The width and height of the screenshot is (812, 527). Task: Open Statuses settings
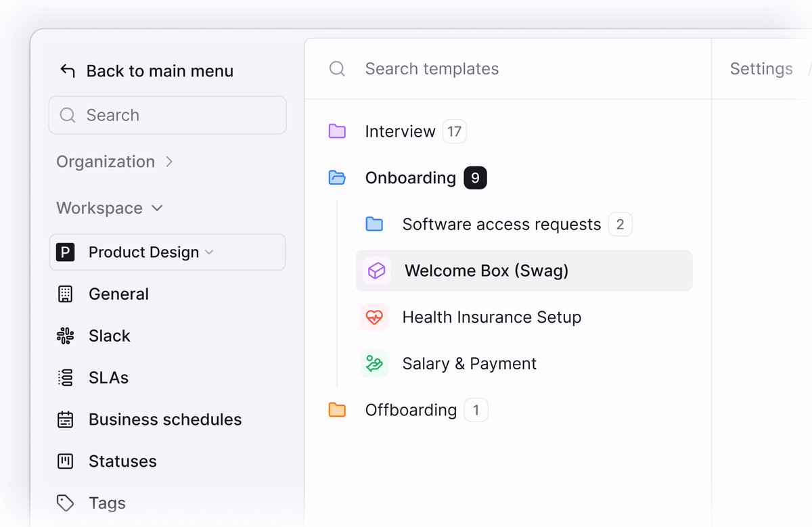(x=122, y=461)
